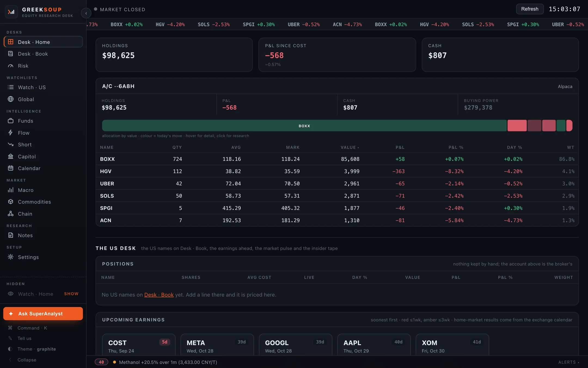Open the GOOGL earnings card
The image size is (588, 368).
(x=296, y=344)
